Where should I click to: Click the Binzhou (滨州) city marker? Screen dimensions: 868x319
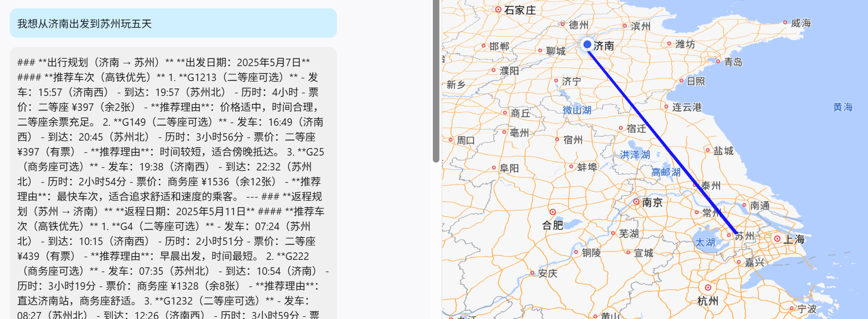625,26
